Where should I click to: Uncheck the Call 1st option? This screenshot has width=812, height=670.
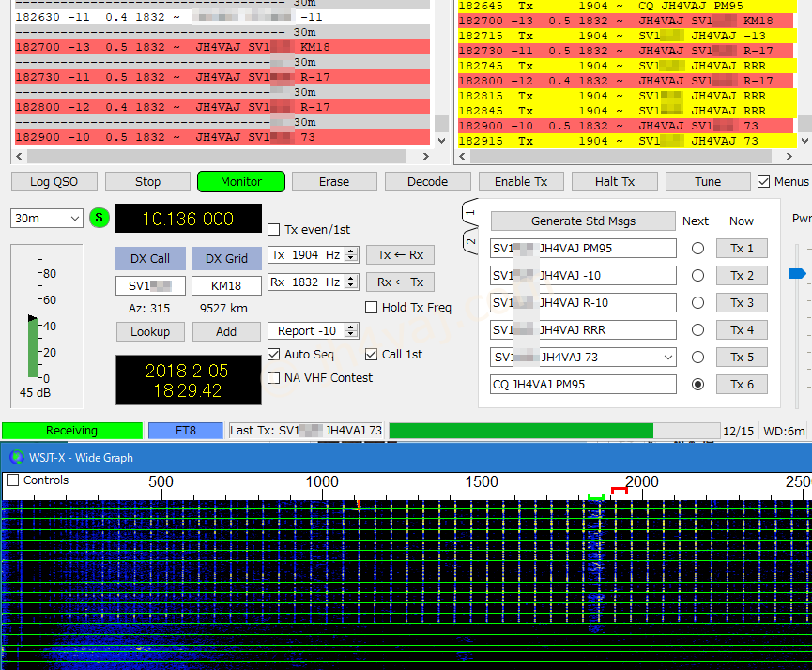point(371,354)
